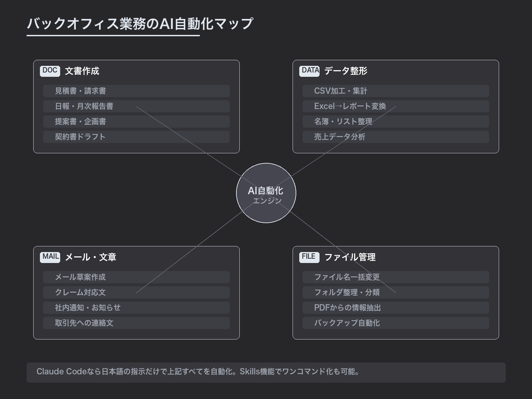The image size is (532, 399).
Task: Select the Excel→レポート変換 item
Action: tap(396, 106)
